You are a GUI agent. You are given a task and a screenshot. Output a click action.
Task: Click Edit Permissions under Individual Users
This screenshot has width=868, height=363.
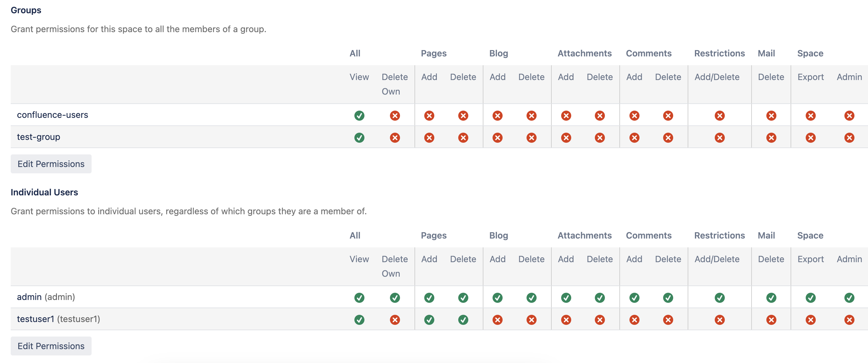(x=51, y=346)
